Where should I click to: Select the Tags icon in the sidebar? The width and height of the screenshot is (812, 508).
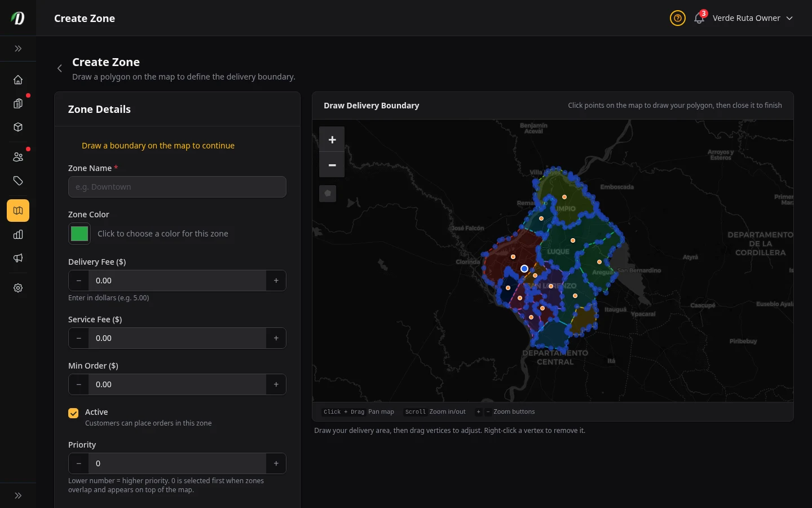click(x=18, y=181)
